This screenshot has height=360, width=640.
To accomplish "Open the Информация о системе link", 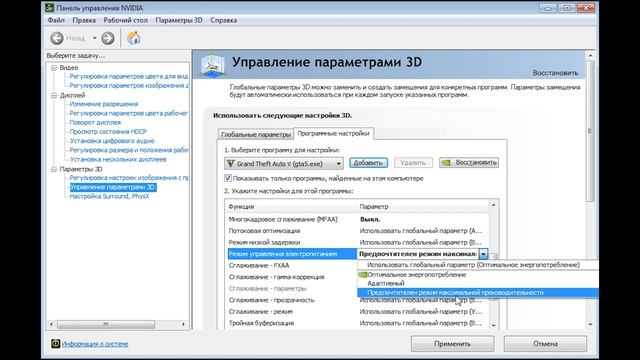I will [x=95, y=344].
